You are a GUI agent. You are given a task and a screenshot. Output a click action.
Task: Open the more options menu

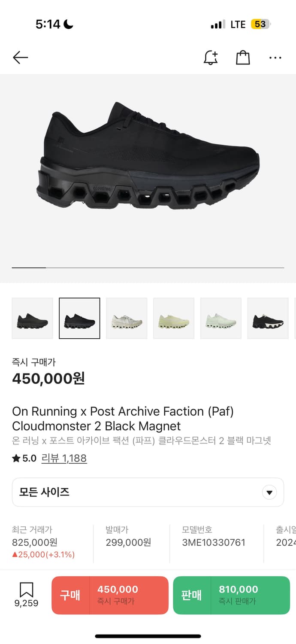tap(275, 57)
